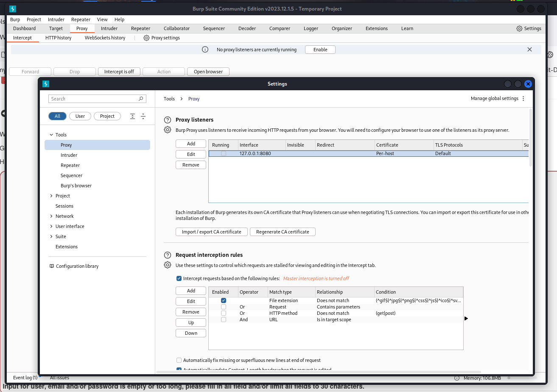Expand the Network settings section
The image size is (557, 392).
click(x=51, y=216)
